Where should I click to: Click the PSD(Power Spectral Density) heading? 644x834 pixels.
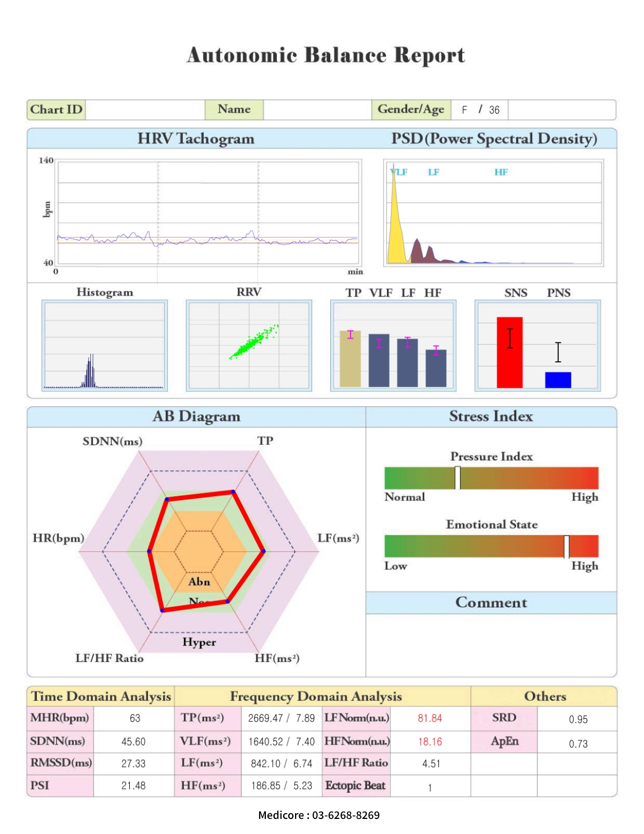coord(494,139)
